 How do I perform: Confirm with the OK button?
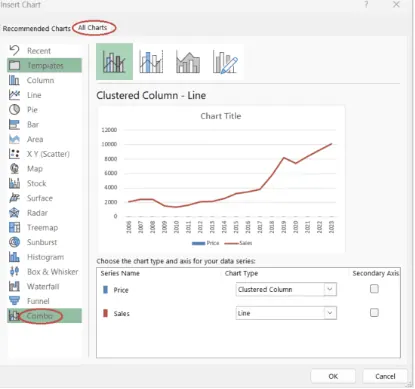[x=333, y=376]
